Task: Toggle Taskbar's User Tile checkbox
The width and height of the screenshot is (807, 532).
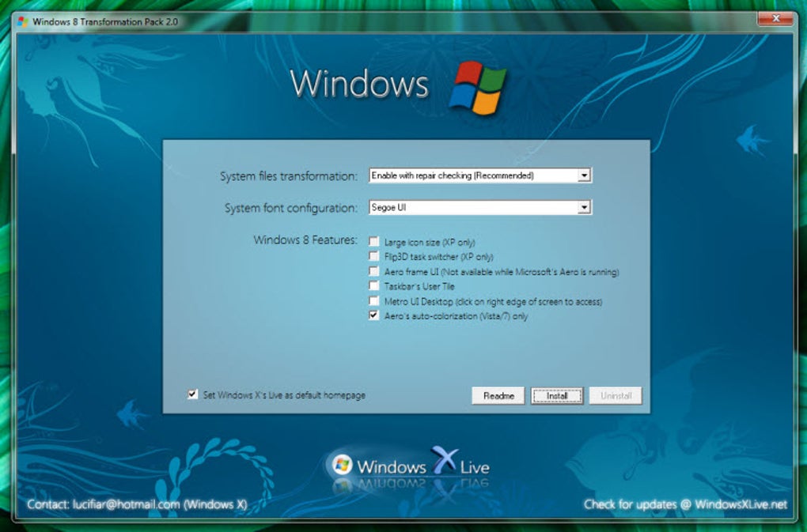Action: click(x=374, y=286)
